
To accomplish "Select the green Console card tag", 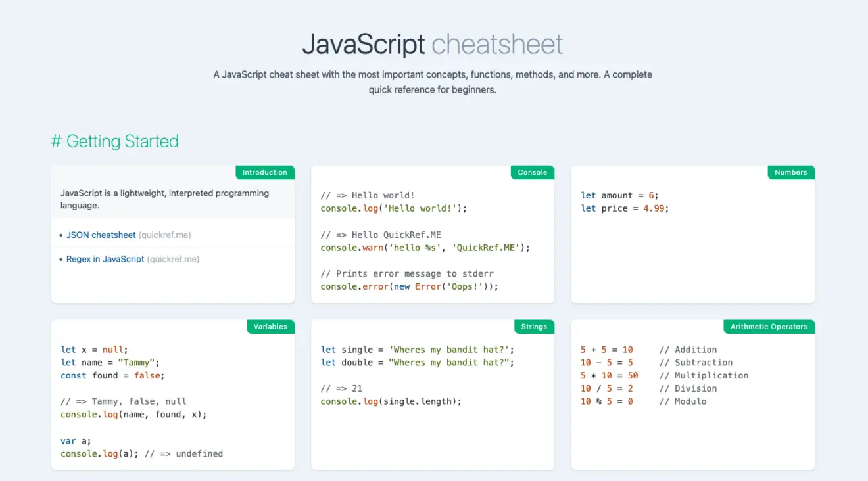I will (x=532, y=172).
